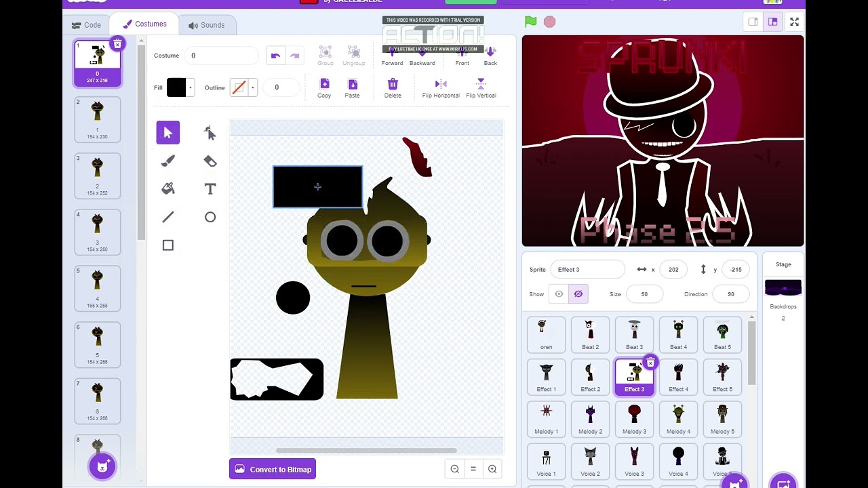Pick the Line tool

pyautogui.click(x=168, y=217)
